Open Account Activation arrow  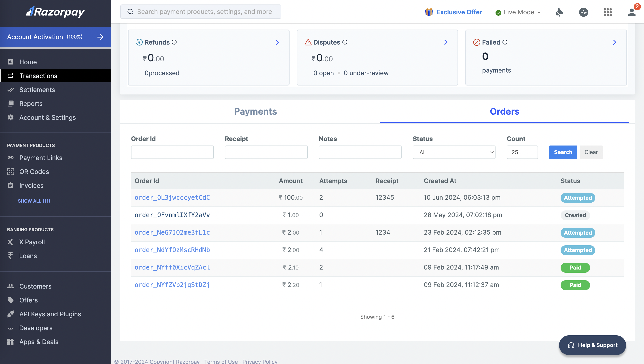pos(100,37)
